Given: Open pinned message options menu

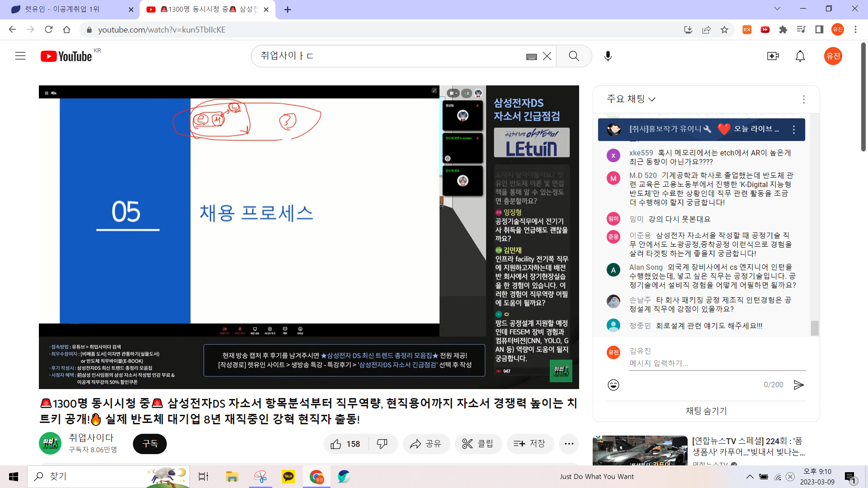Looking at the screenshot, I should coord(794,130).
